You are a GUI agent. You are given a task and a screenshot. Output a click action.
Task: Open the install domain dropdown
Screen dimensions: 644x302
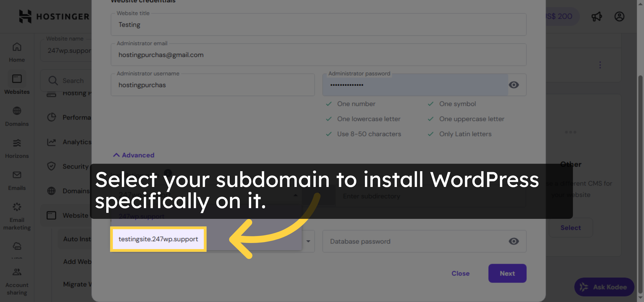point(295,195)
